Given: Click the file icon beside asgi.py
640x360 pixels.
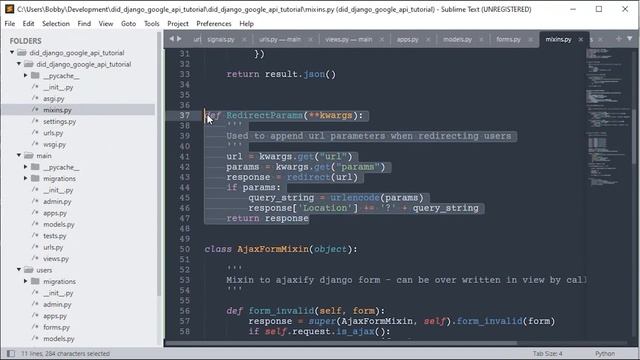Looking at the screenshot, I should click(35, 98).
